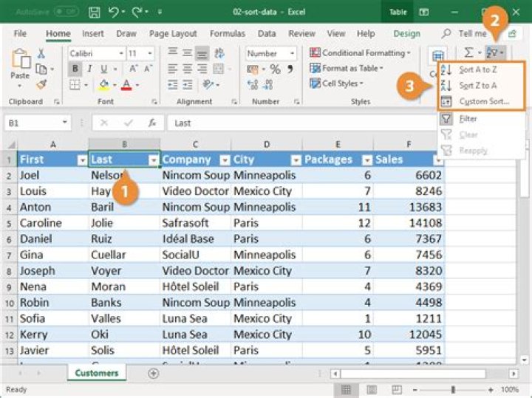The image size is (532, 398).
Task: Click Middle Align icon
Action: coord(187,52)
